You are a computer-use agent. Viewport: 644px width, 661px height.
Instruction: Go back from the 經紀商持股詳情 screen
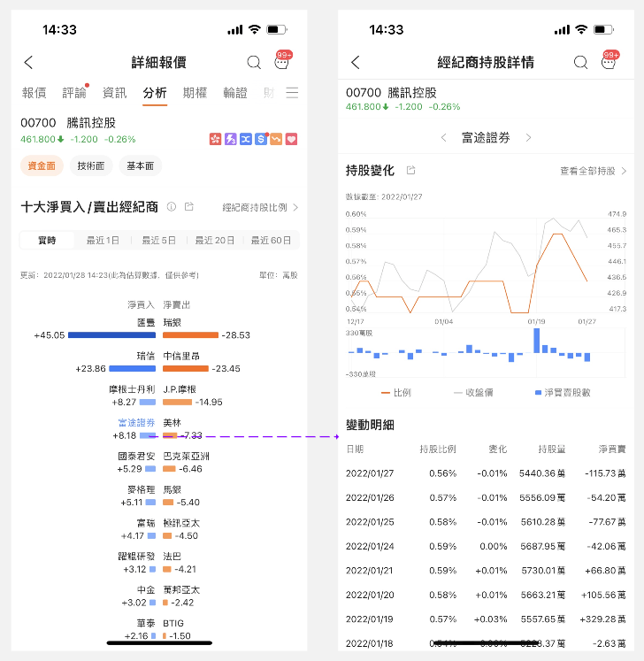tap(356, 63)
